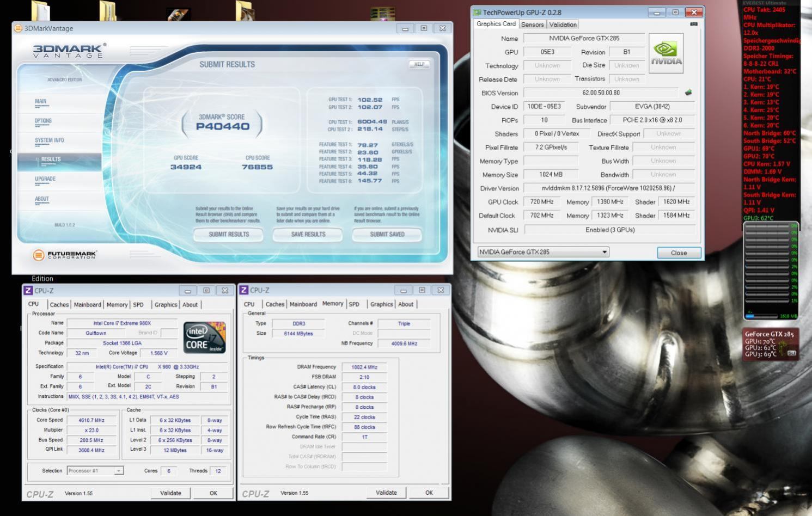Click the 3DMark Vantage logo
This screenshot has width=812, height=516.
(69, 51)
